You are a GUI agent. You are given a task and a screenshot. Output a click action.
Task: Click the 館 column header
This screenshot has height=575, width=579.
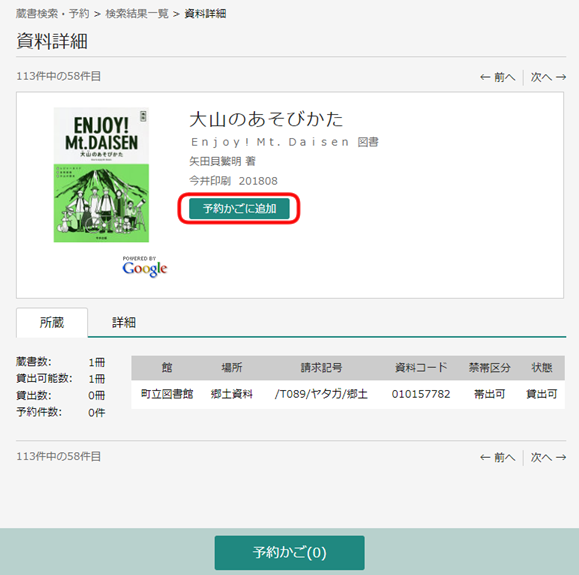click(167, 368)
